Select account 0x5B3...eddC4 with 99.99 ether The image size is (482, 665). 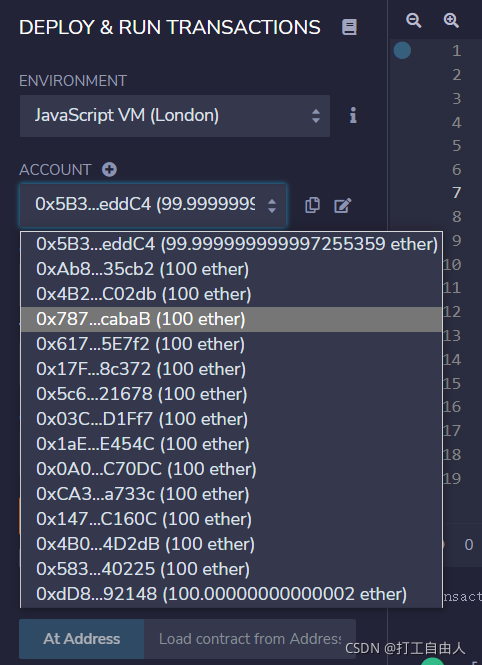pyautogui.click(x=231, y=244)
